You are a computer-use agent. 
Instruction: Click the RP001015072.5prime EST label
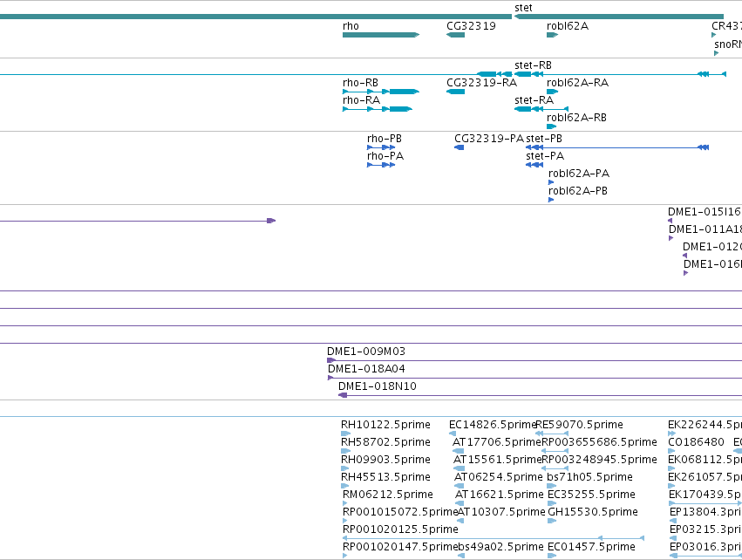click(400, 513)
